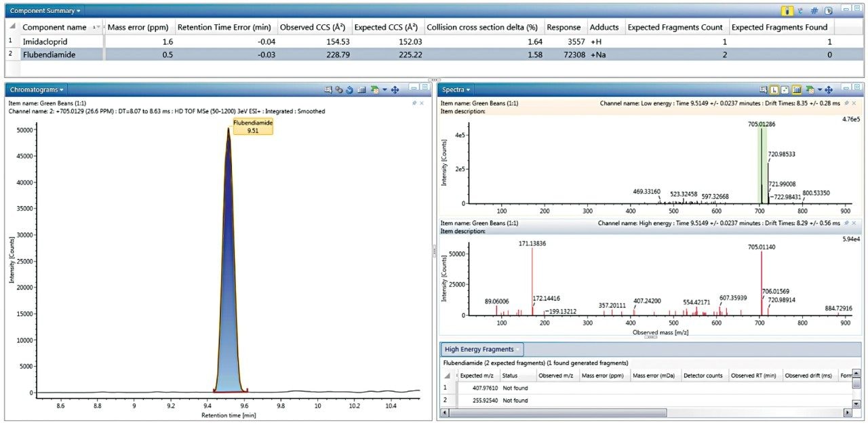Sort by the Mass error (ppm) column header

pos(138,27)
